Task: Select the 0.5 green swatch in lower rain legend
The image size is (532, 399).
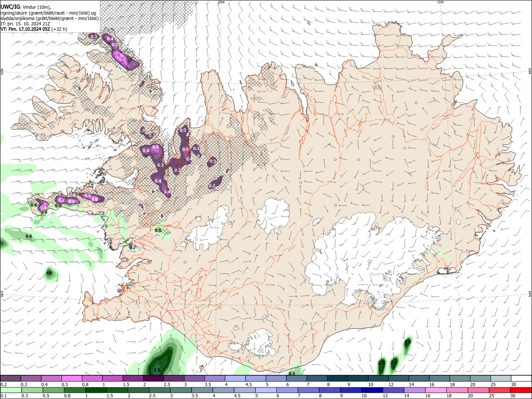Action: pos(53,390)
